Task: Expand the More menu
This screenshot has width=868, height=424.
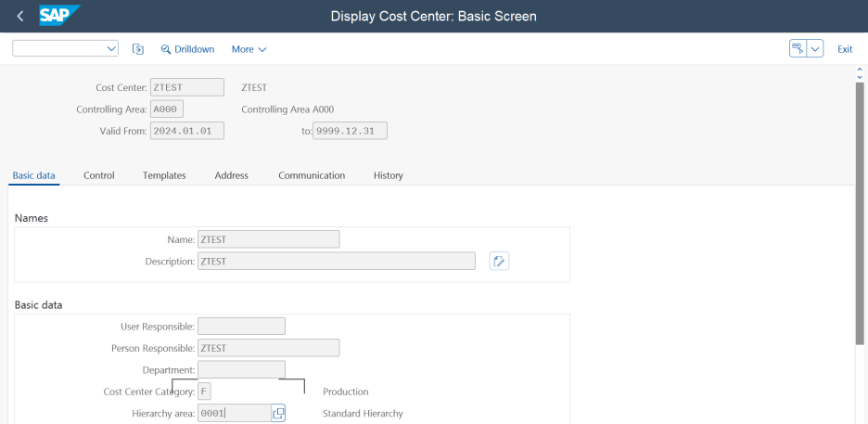Action: click(x=249, y=49)
